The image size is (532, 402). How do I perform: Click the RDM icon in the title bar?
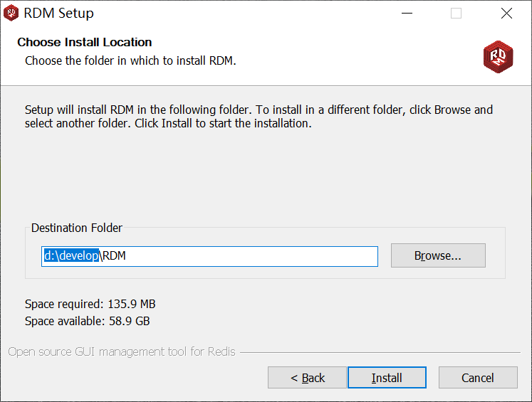[x=11, y=14]
